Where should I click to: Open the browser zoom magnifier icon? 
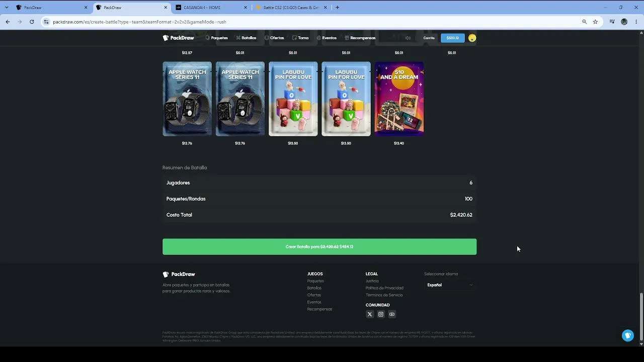pyautogui.click(x=584, y=22)
